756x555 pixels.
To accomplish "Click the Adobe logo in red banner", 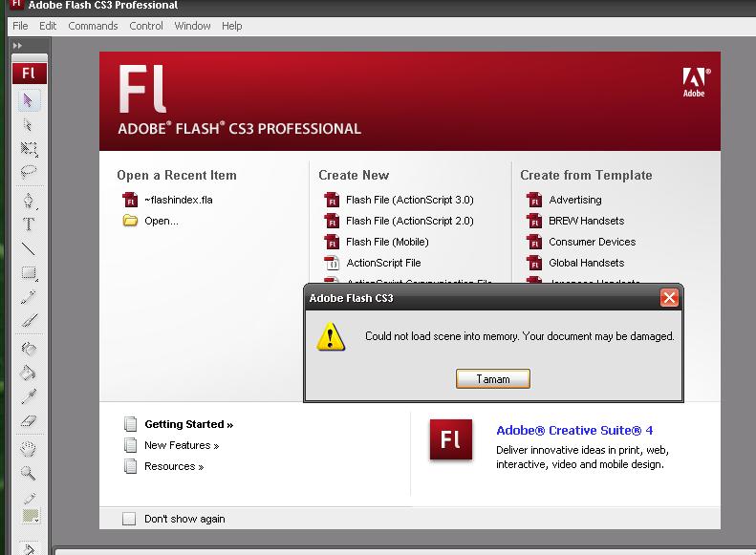I will point(695,82).
